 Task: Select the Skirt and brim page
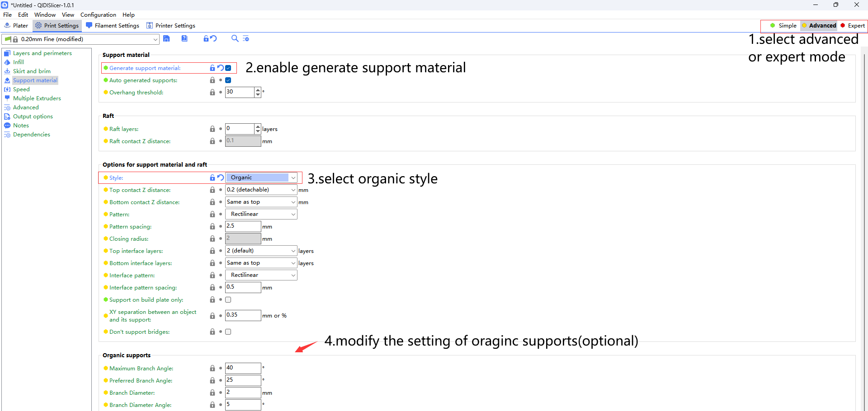31,71
